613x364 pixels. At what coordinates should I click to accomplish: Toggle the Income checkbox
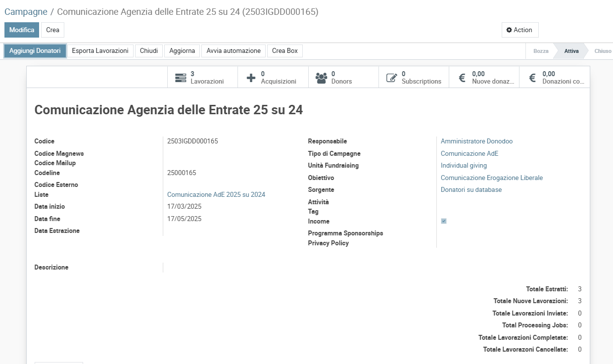click(x=444, y=221)
